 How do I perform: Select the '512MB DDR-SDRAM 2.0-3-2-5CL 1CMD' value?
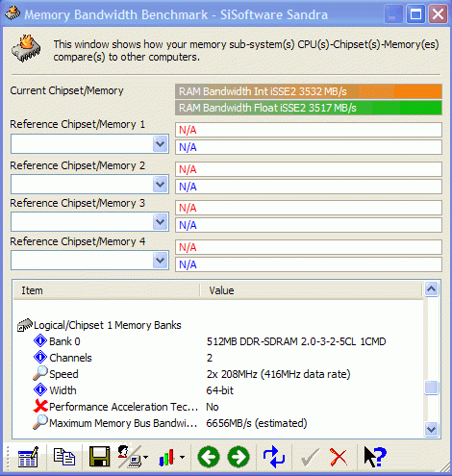[x=296, y=341]
